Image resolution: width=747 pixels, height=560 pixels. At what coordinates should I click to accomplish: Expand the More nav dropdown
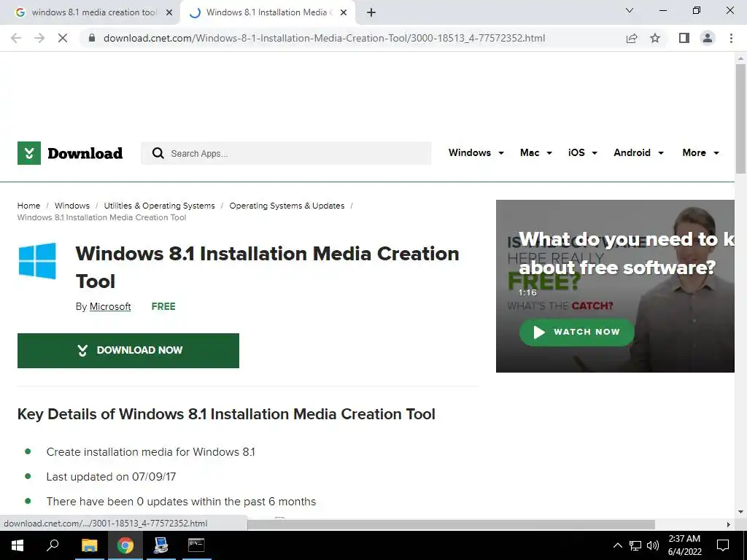coord(701,153)
